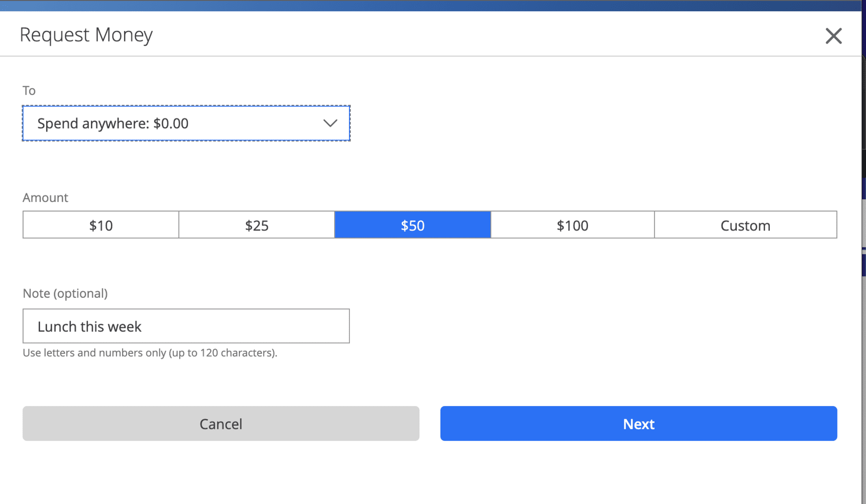Click the chevron arrow in To field

(x=330, y=123)
